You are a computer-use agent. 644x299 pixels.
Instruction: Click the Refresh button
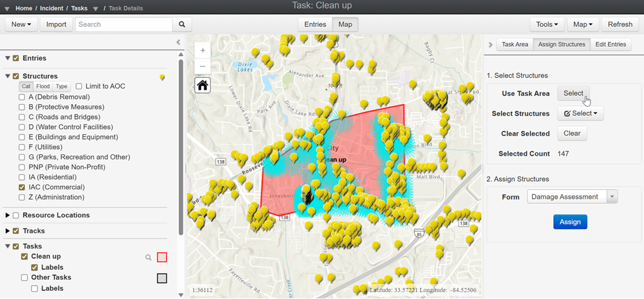(620, 24)
